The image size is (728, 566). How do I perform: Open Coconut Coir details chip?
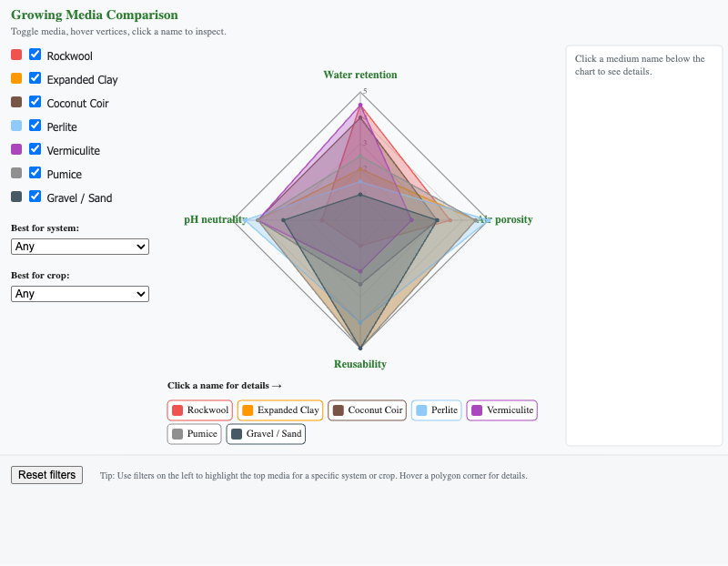[x=368, y=410]
